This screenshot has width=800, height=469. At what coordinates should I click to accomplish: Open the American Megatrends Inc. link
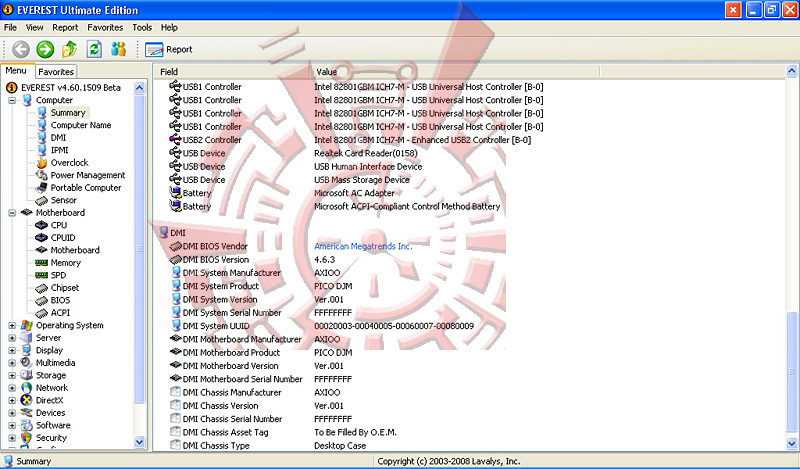point(363,246)
